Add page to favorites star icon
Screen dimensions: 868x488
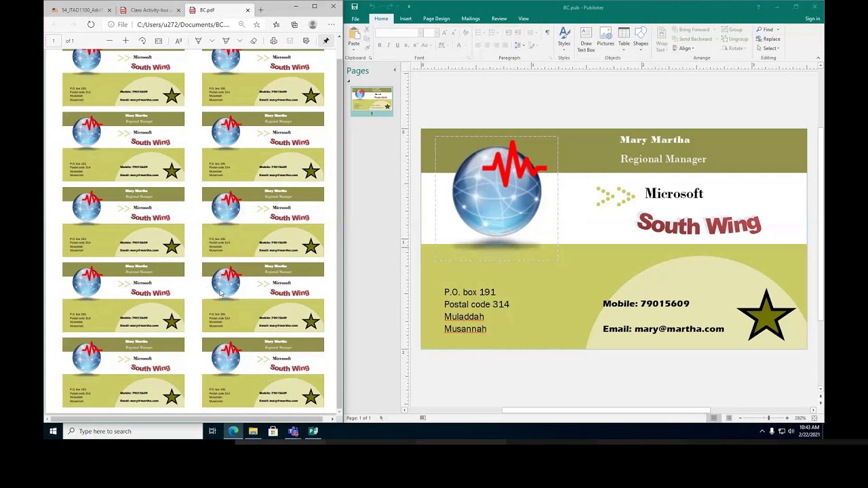(256, 24)
